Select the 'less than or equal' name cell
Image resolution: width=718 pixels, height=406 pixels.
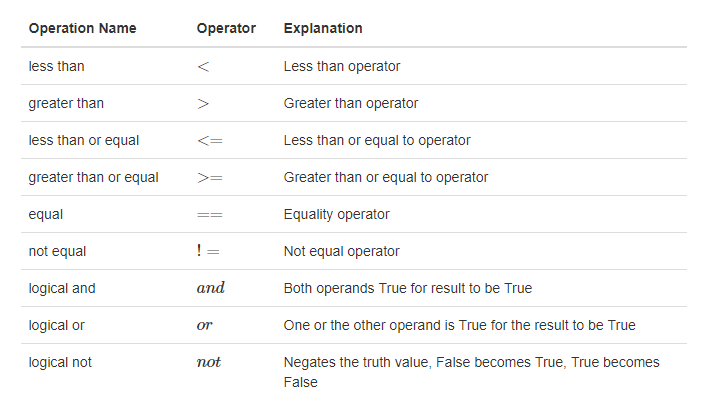[82, 140]
